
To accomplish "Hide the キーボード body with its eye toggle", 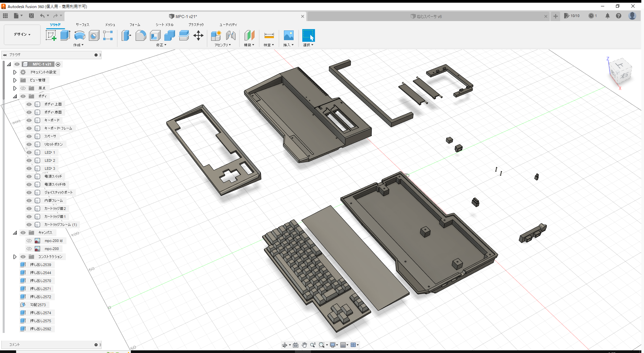I will tap(29, 120).
